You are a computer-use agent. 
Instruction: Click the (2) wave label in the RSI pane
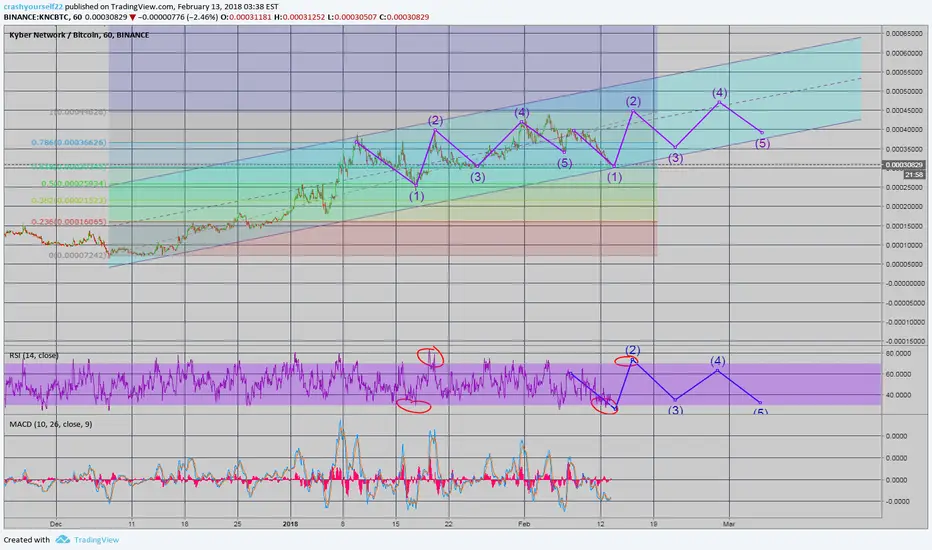pos(632,350)
